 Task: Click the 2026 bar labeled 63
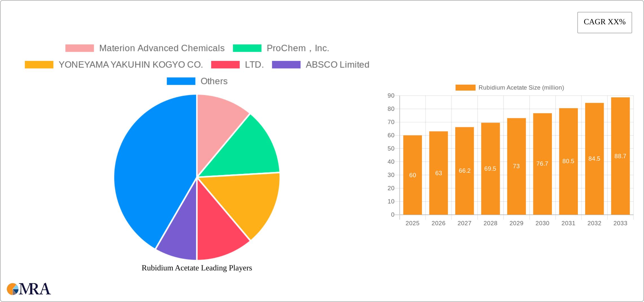438,173
